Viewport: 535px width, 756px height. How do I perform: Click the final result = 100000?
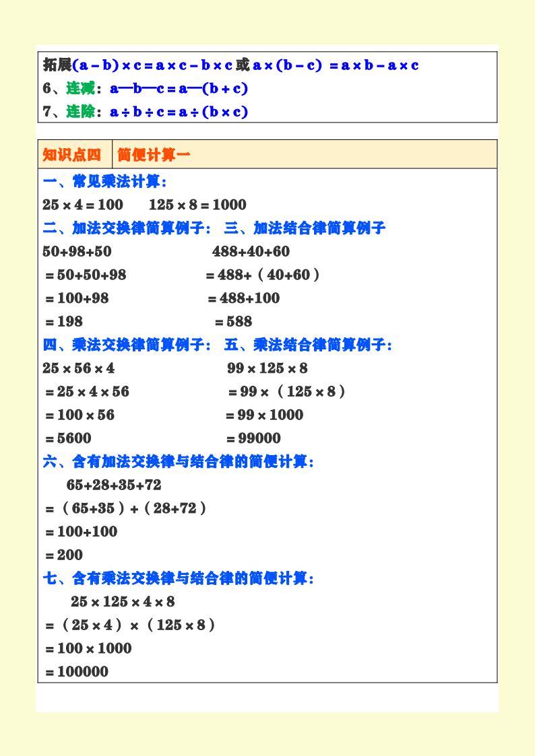(x=77, y=672)
